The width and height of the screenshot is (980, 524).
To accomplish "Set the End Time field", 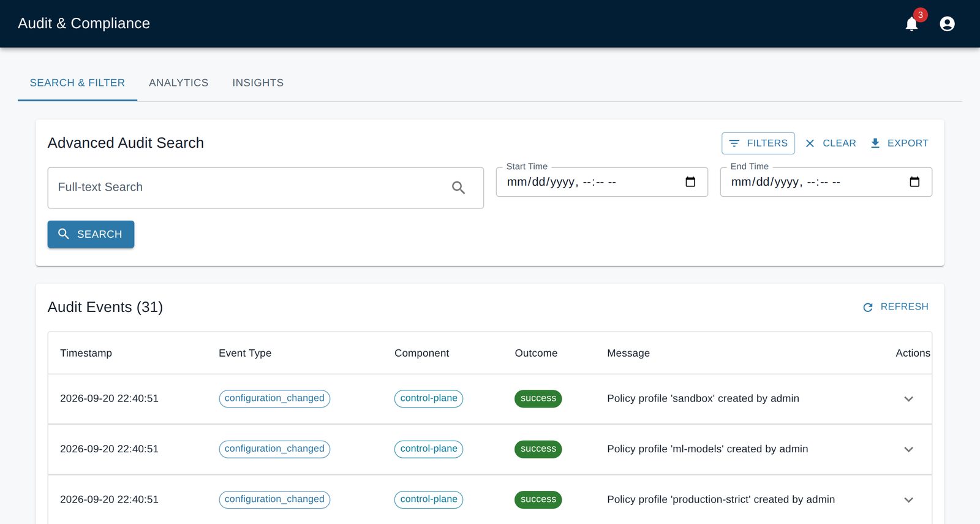I will (x=826, y=182).
